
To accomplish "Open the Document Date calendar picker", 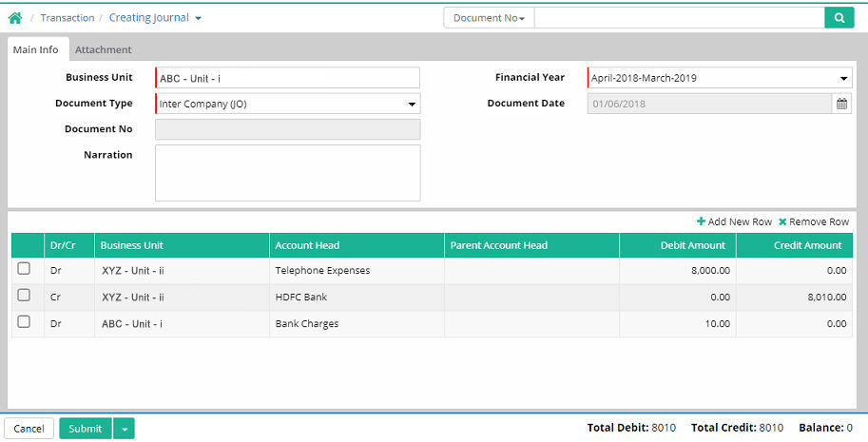I will [x=841, y=104].
